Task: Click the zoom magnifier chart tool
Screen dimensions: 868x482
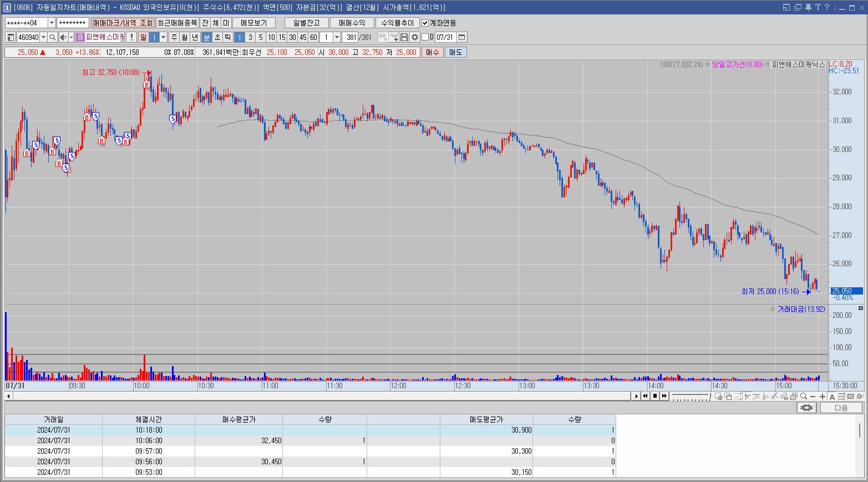Action: tap(804, 396)
